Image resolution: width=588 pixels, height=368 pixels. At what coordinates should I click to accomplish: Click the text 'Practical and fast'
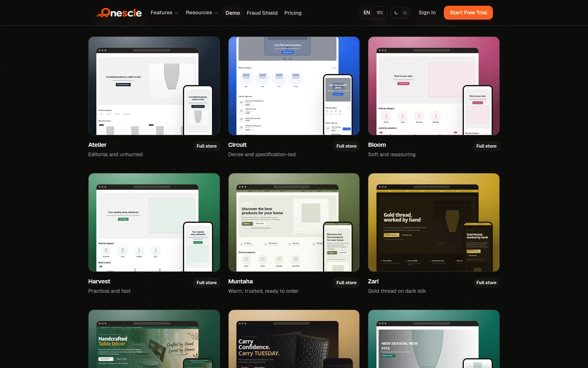pyautogui.click(x=109, y=291)
